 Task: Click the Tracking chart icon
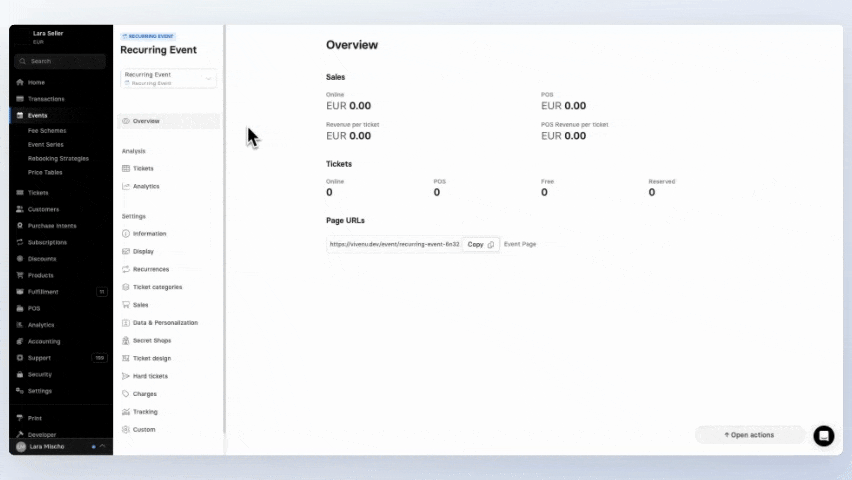125,412
